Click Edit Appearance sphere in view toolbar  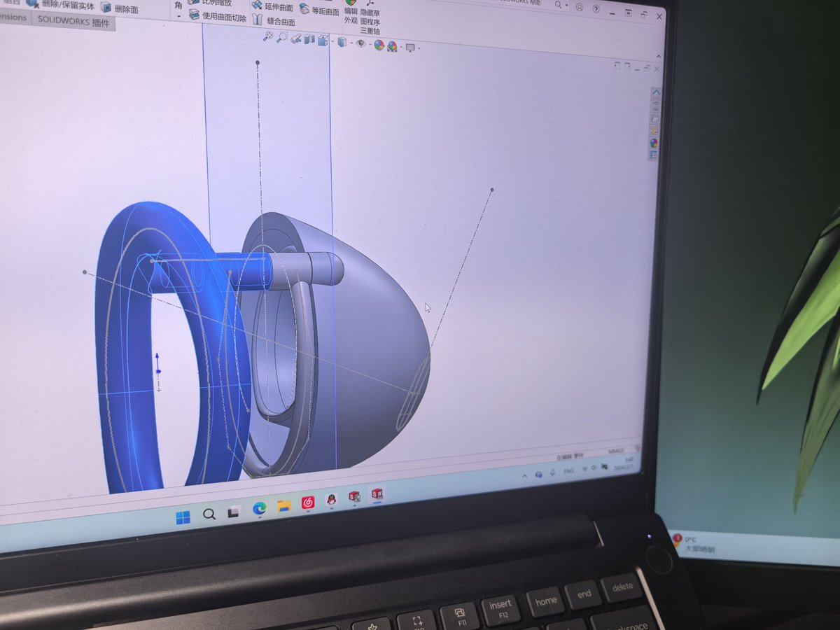379,45
